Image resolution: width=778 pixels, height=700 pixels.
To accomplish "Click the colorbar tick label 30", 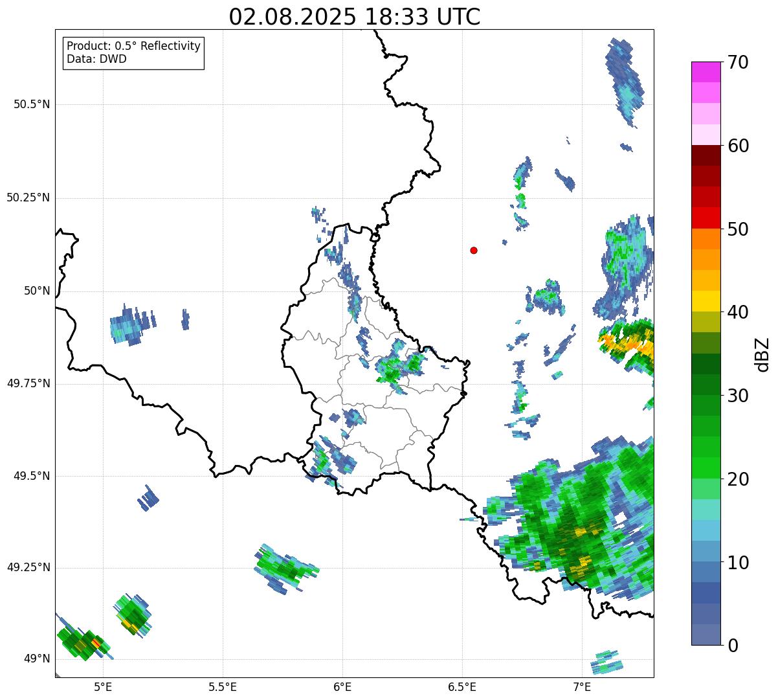I will [739, 396].
